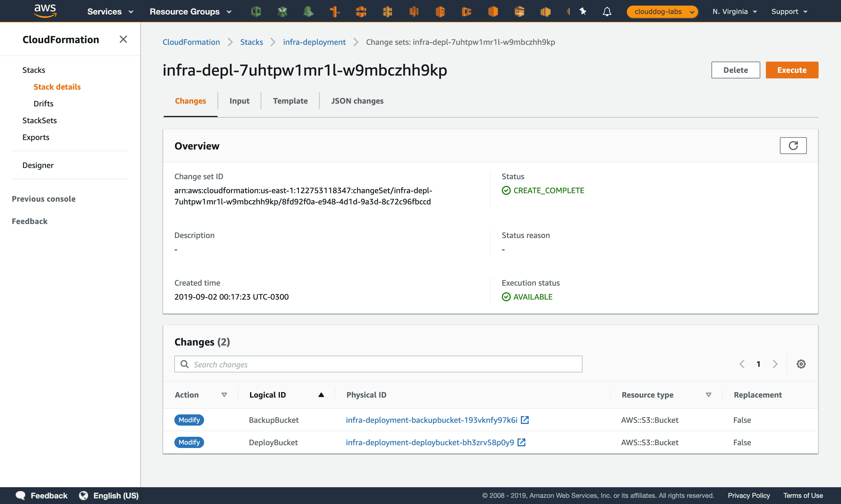Viewport: 841px width, 504px height.
Task: Click the globe icon next to English (US)
Action: pos(83,496)
